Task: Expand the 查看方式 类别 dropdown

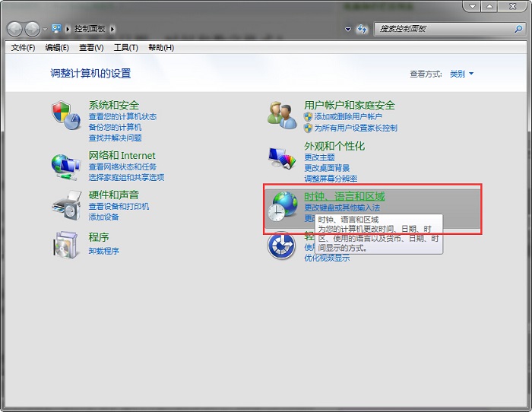Action: point(461,74)
